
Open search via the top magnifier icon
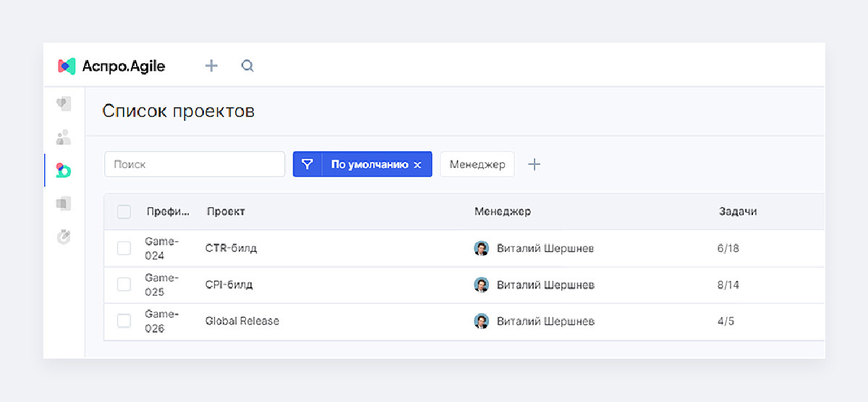point(247,66)
